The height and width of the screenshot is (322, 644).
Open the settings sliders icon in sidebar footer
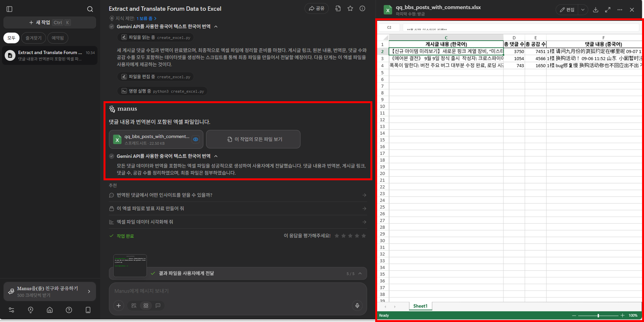coord(11,310)
